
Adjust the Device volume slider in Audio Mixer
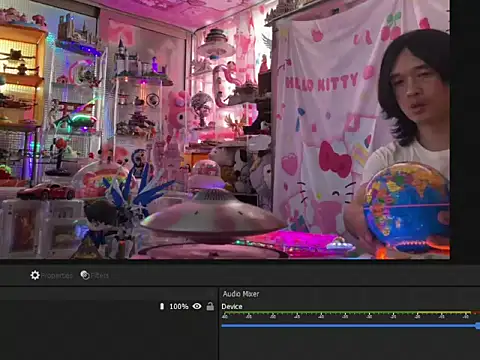click(350, 325)
